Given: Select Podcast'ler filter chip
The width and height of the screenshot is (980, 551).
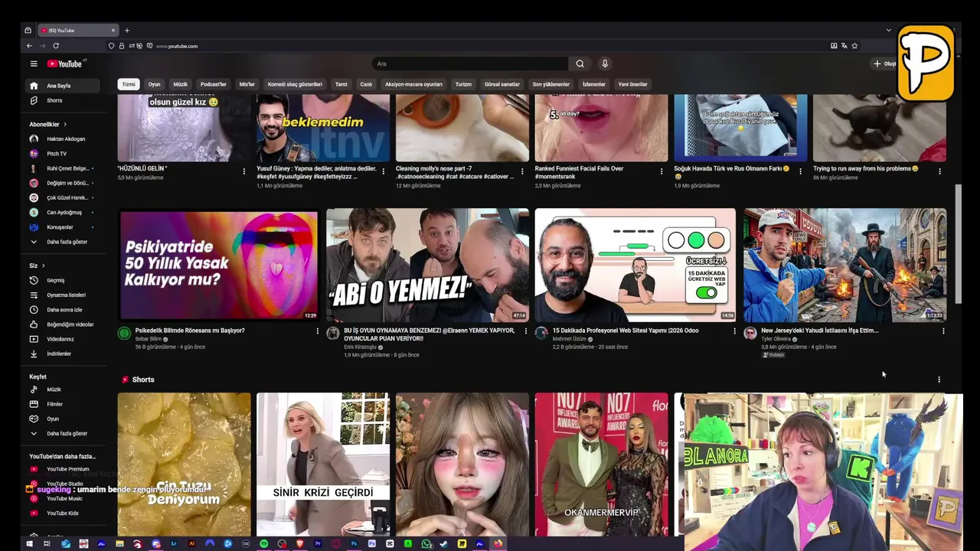Looking at the screenshot, I should pos(214,84).
